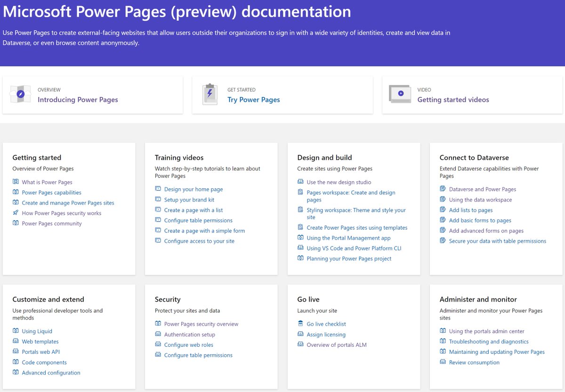Open Create Power Pages sites using templates

[357, 228]
